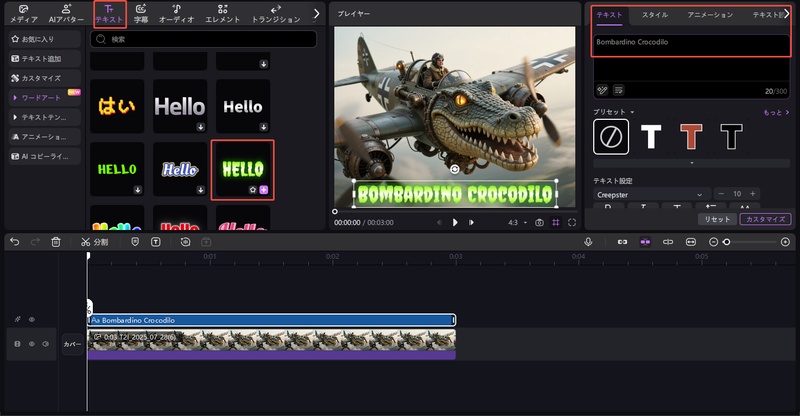
Task: Switch to the スタイル tab
Action: coord(655,15)
